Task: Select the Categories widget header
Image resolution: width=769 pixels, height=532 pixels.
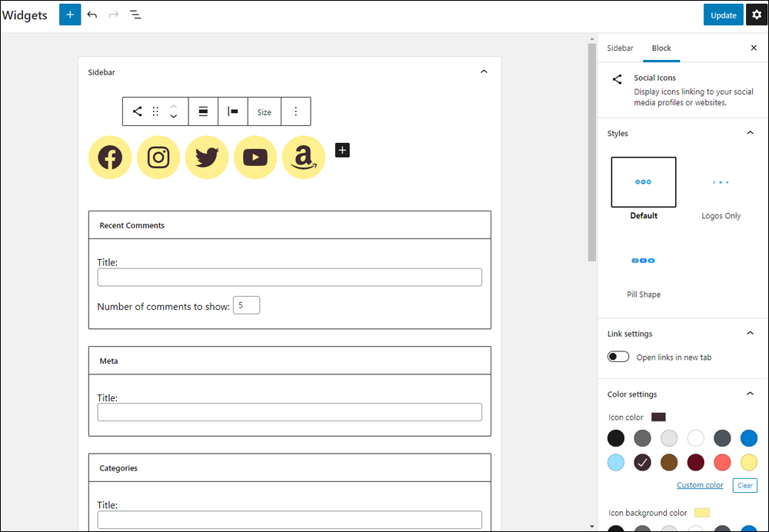Action: coord(289,467)
